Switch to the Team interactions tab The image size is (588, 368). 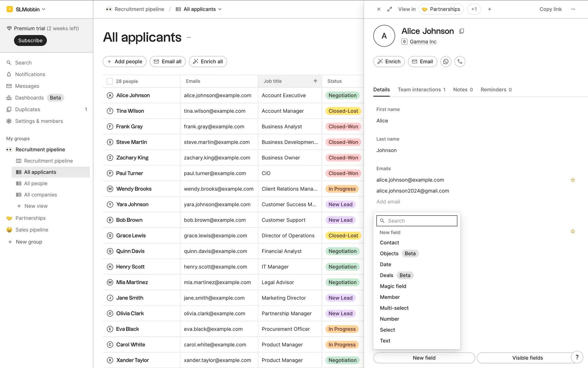pyautogui.click(x=419, y=90)
